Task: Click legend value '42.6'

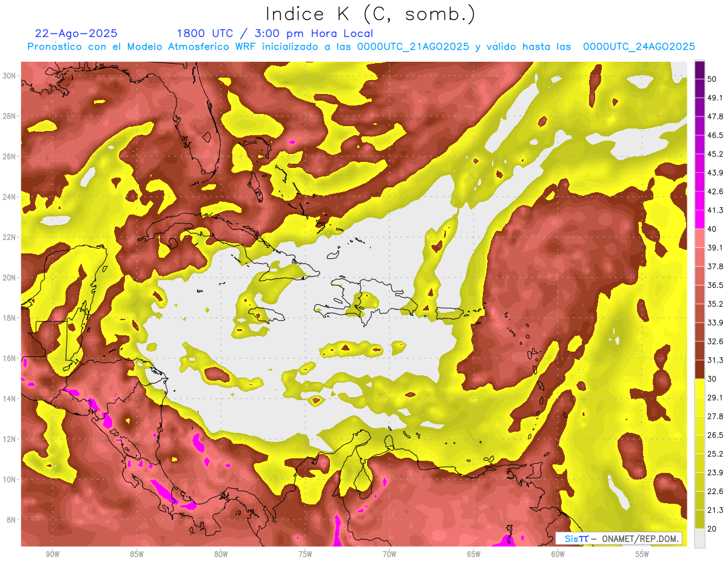Action: pos(715,192)
